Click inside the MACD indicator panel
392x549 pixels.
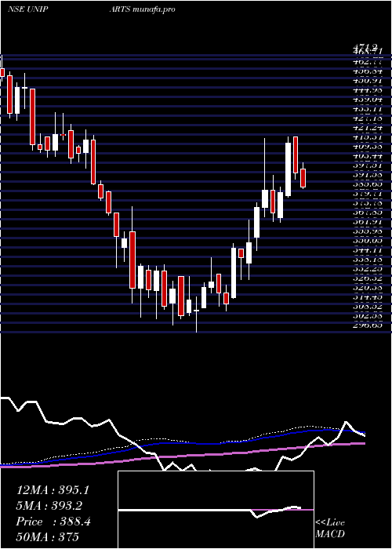tap(216, 510)
